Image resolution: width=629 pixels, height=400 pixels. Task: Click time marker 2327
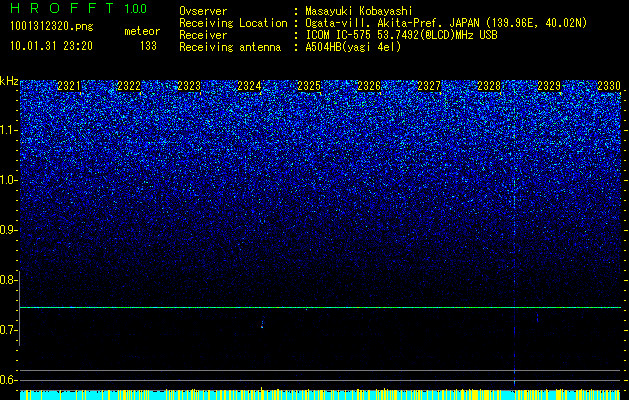tap(429, 86)
